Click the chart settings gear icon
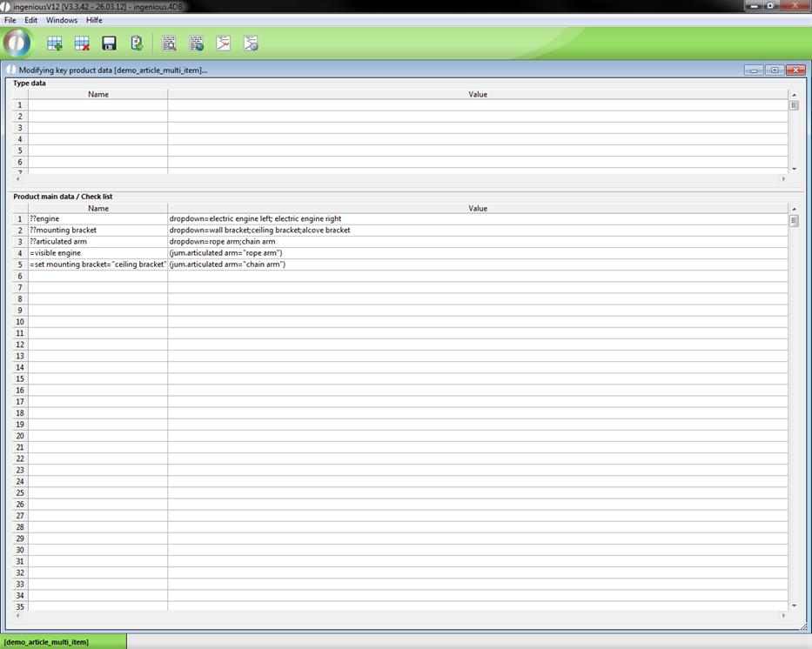Viewport: 812px width, 649px height. (251, 43)
